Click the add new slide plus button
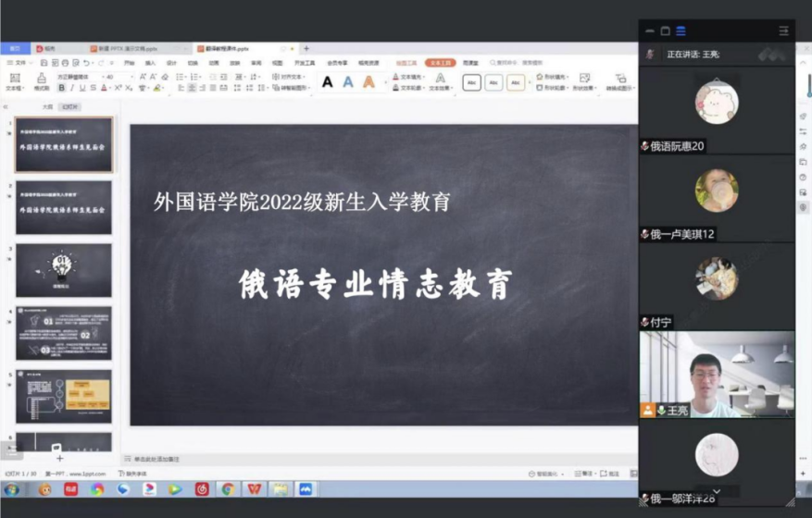 point(59,458)
